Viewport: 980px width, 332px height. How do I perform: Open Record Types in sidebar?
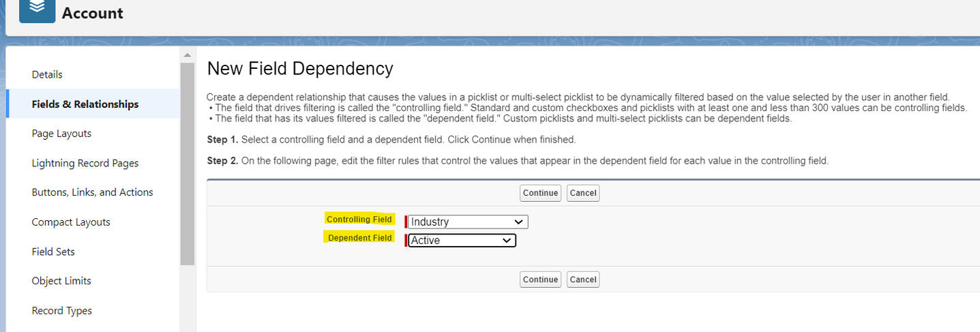click(62, 311)
